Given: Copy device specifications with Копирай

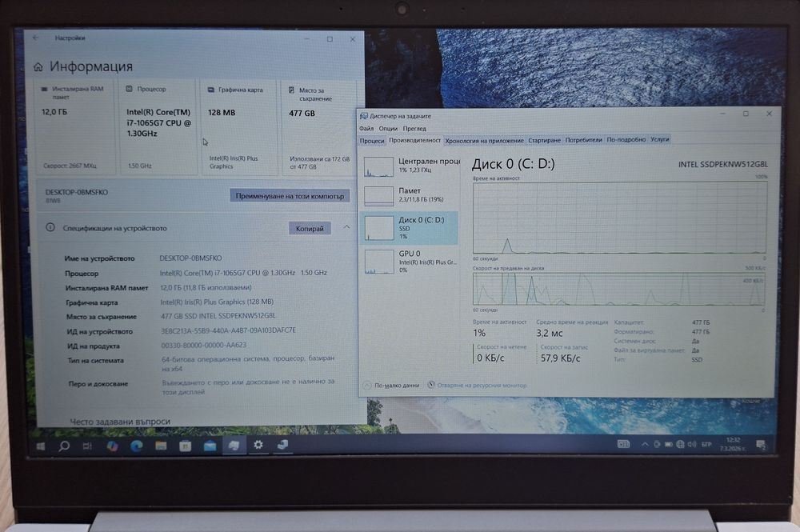Looking at the screenshot, I should 310,229.
